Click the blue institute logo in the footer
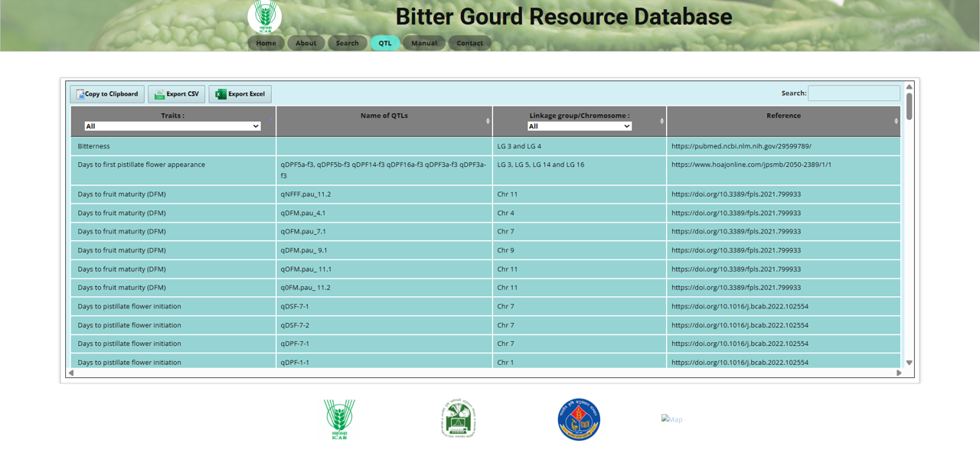This screenshot has height=456, width=980. point(578,419)
